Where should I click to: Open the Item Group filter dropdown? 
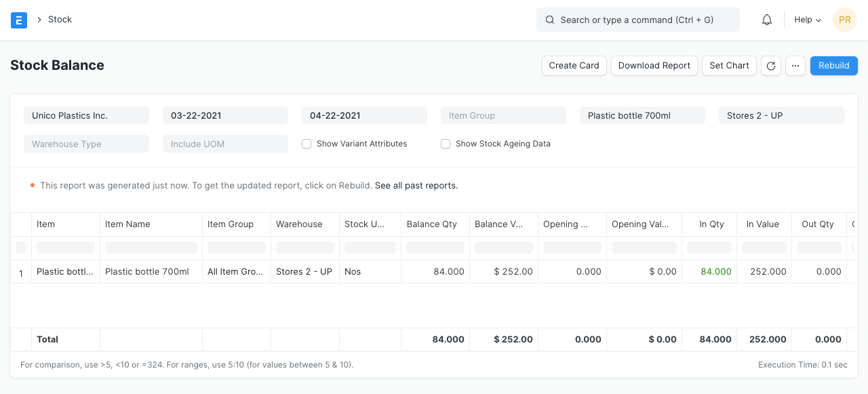tap(503, 115)
